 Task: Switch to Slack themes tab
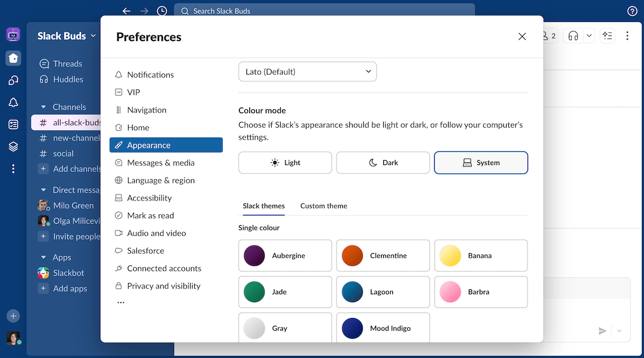point(264,206)
